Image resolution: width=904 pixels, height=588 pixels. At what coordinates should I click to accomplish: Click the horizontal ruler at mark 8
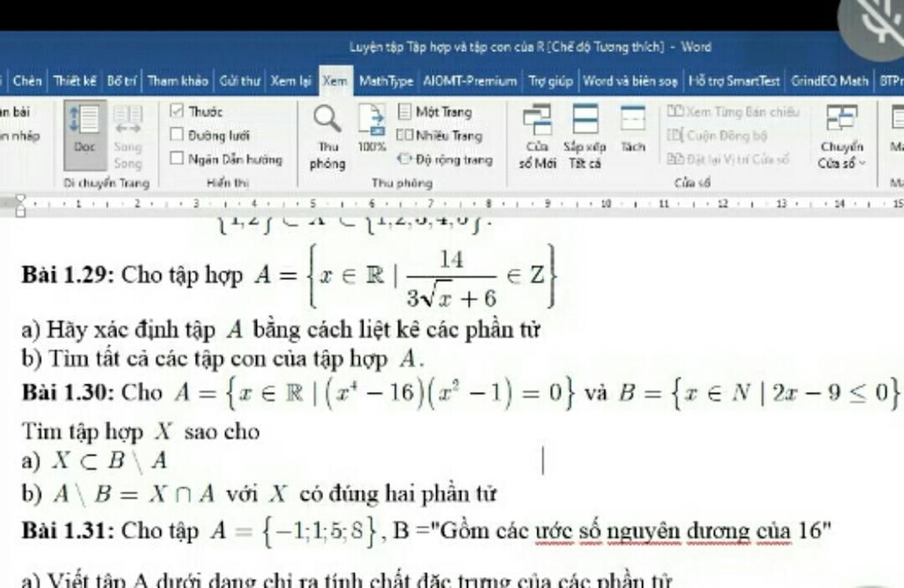(489, 203)
